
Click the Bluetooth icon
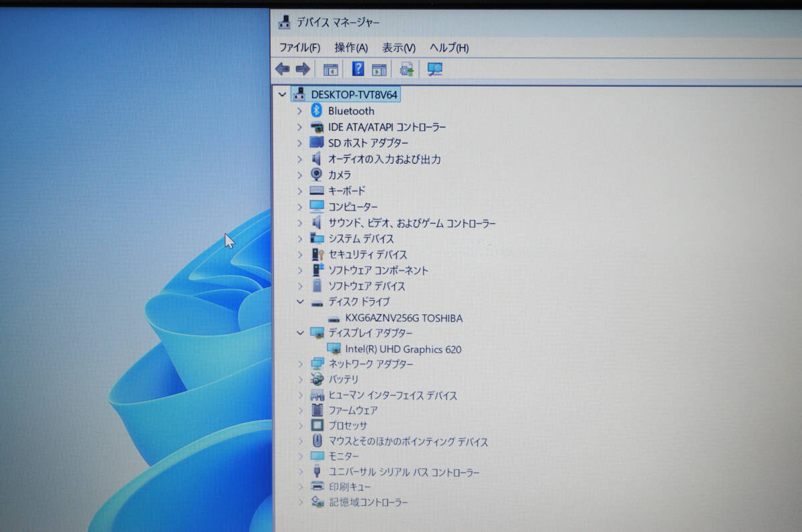pos(317,111)
